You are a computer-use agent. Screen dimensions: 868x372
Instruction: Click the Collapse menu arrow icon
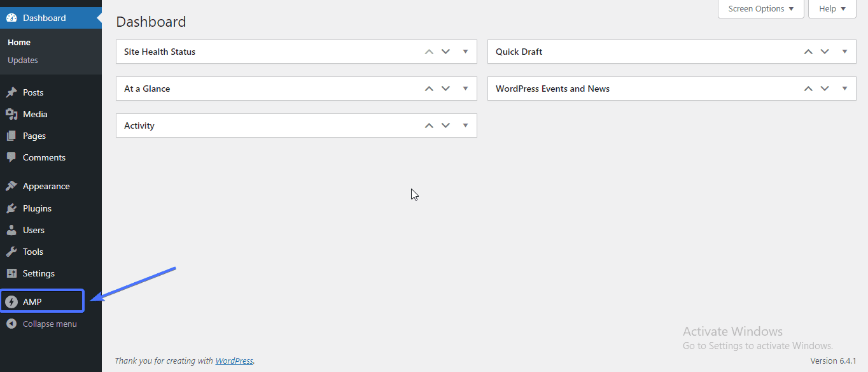(11, 324)
